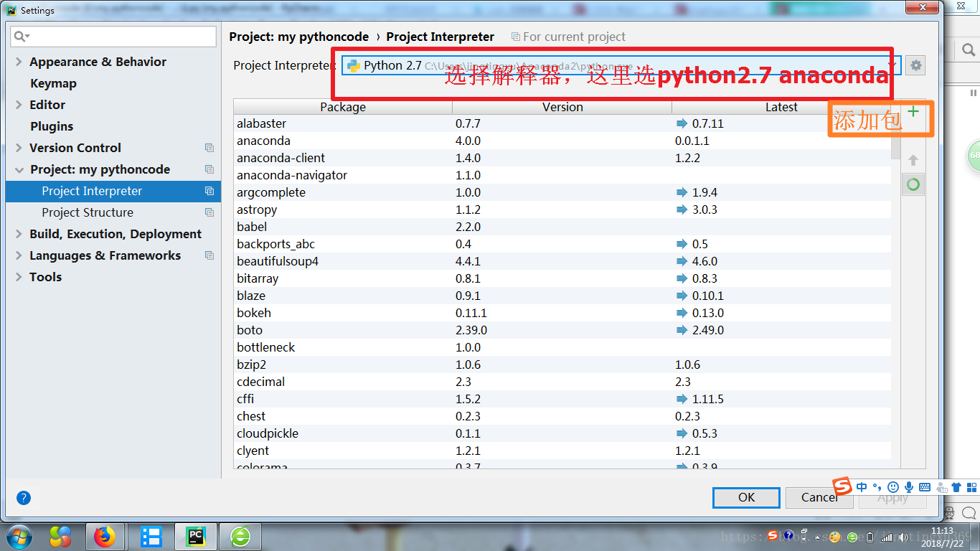This screenshot has height=551, width=980.
Task: Select the bottleneck package row
Action: pyautogui.click(x=562, y=347)
